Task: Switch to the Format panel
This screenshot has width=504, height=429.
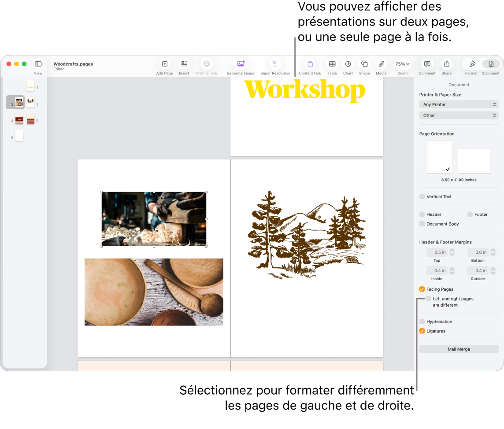Action: click(471, 64)
